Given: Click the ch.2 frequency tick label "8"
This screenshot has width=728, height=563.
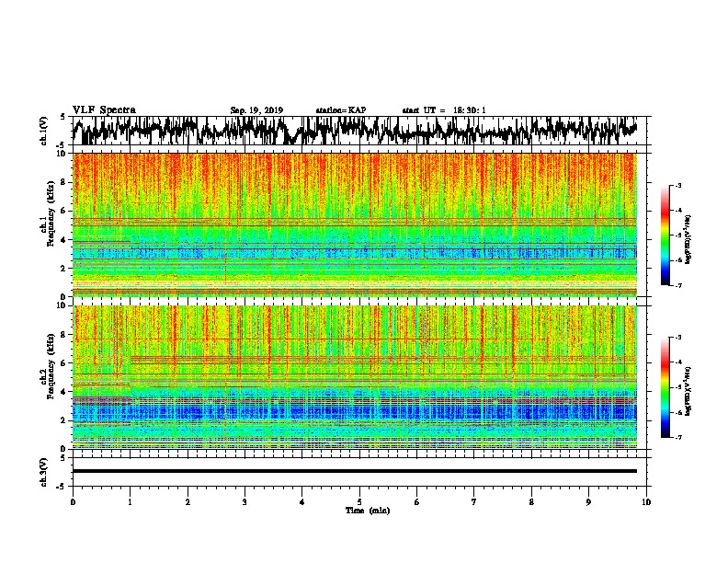Looking at the screenshot, I should tap(63, 335).
